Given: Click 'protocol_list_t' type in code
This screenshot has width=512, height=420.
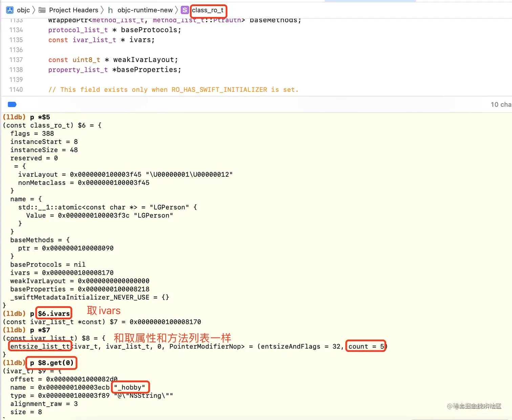Looking at the screenshot, I should click(78, 30).
